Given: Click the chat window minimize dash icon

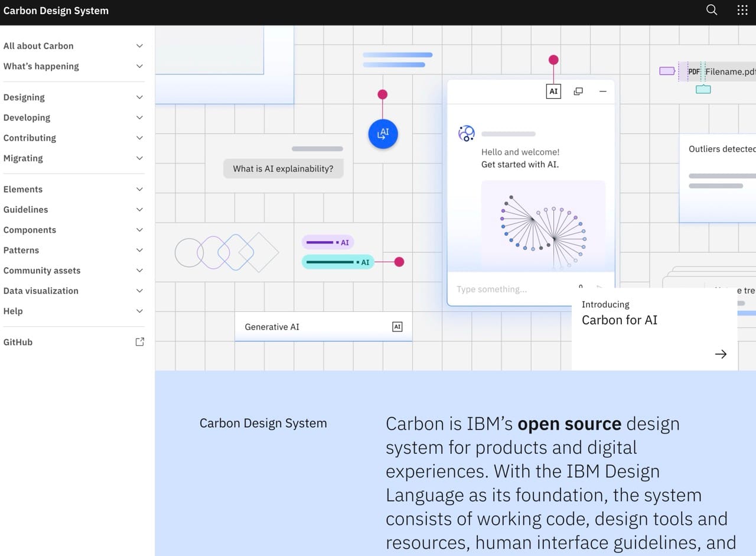Looking at the screenshot, I should tap(603, 91).
